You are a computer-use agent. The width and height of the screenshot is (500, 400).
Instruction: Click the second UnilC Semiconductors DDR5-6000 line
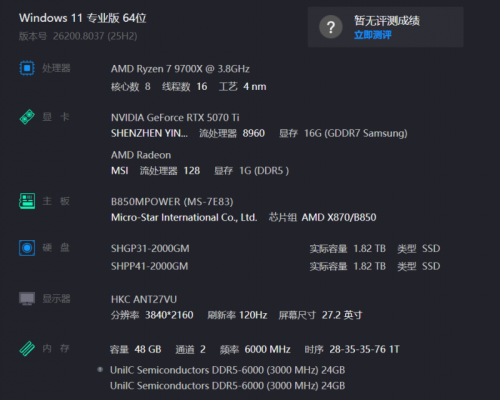227,386
